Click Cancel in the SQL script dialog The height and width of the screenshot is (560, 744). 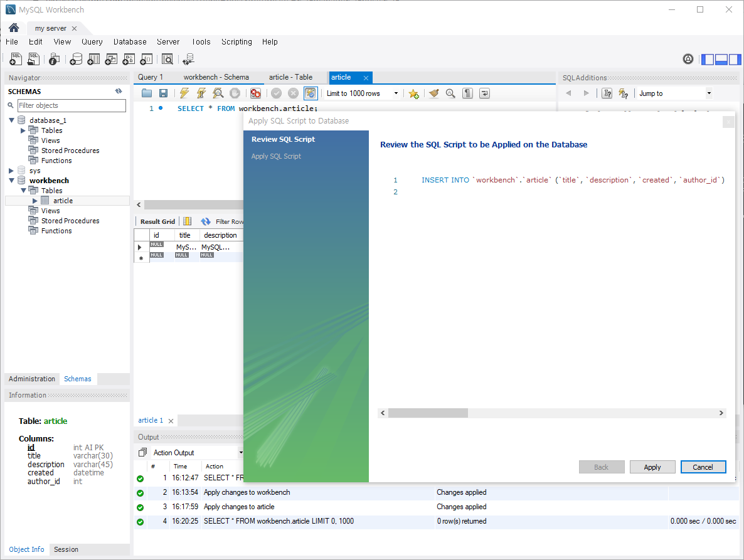tap(703, 467)
